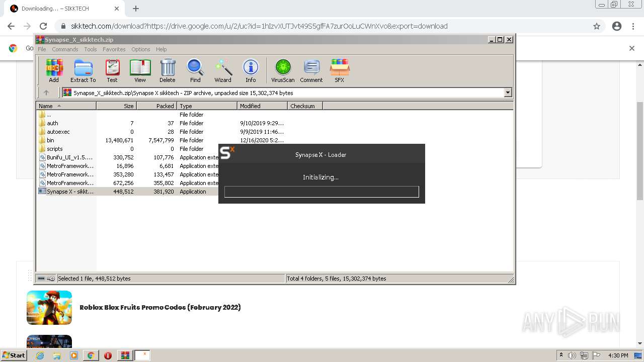Open Blox Fruits article thumbnail
Viewport: 644px width, 362px height.
(x=49, y=308)
